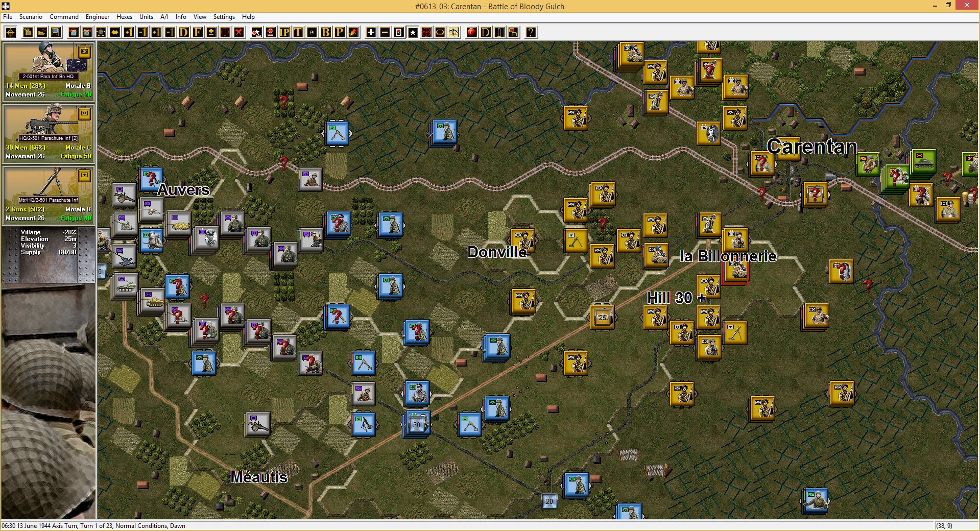Open the Help menu
980x531 pixels.
[x=248, y=17]
